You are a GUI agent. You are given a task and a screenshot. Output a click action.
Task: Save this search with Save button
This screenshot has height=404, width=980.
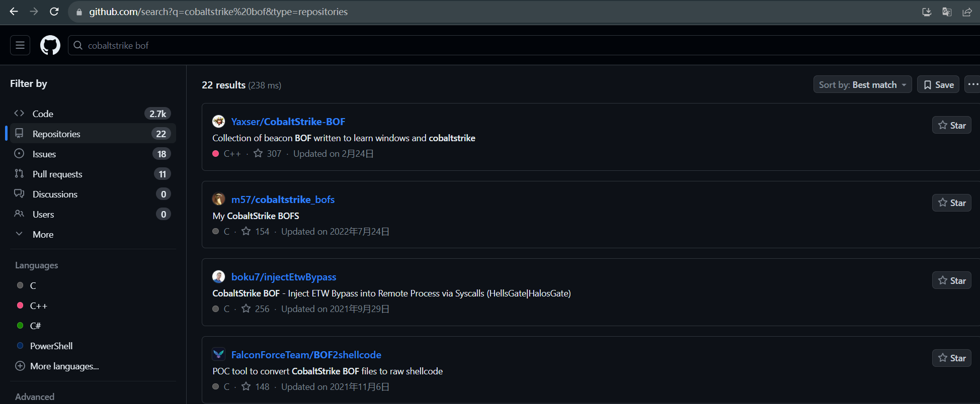pyautogui.click(x=938, y=84)
